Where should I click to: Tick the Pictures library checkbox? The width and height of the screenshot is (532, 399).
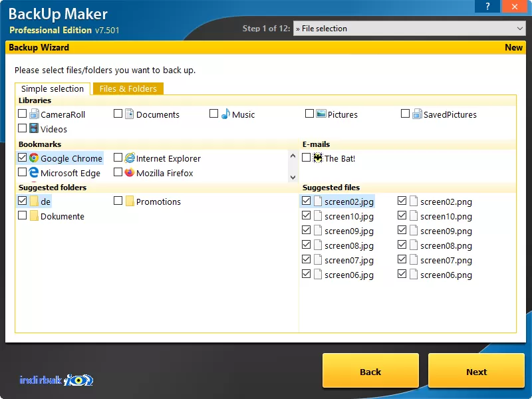pos(309,113)
